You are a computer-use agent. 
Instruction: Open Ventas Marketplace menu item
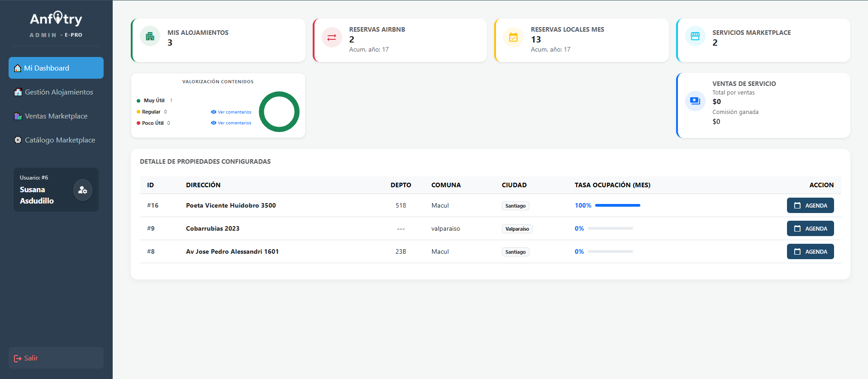click(x=56, y=116)
